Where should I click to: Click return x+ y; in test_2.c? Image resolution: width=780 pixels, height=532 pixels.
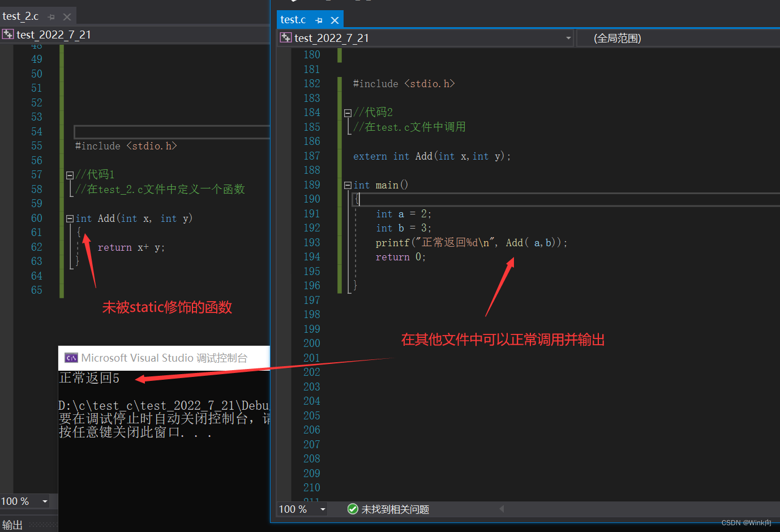point(131,247)
